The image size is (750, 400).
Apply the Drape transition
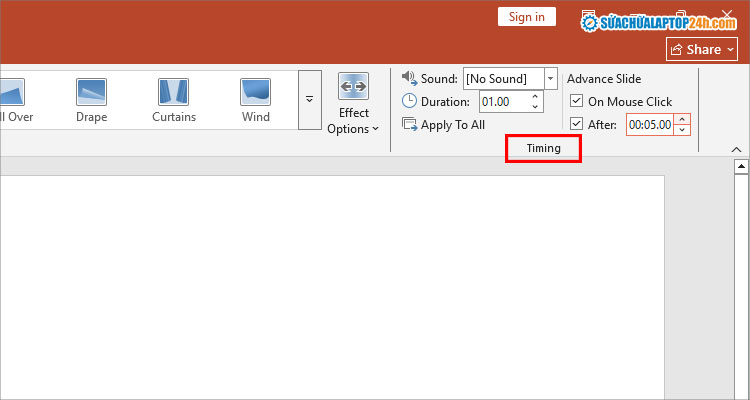click(x=91, y=100)
